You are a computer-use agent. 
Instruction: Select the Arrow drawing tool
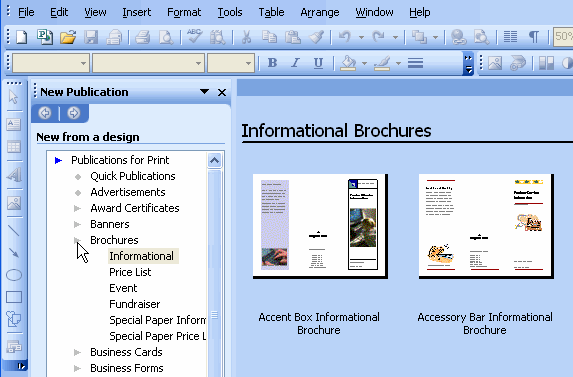[14, 253]
